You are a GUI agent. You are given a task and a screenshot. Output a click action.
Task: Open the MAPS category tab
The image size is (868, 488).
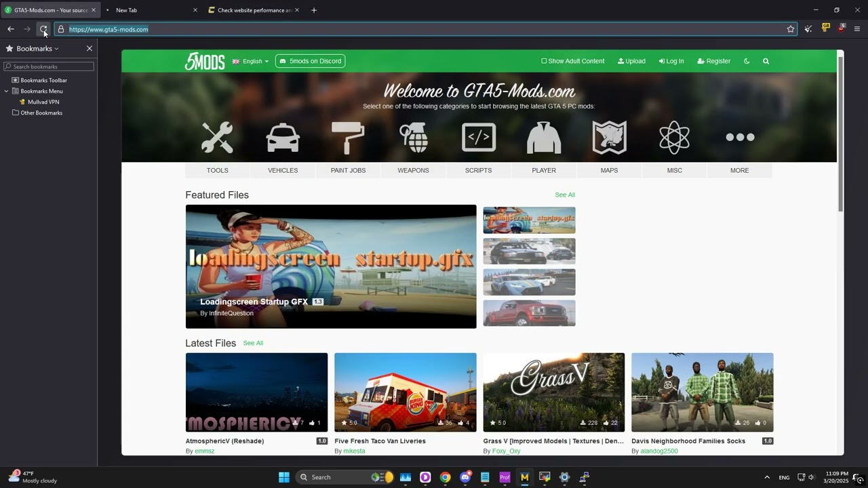point(609,170)
